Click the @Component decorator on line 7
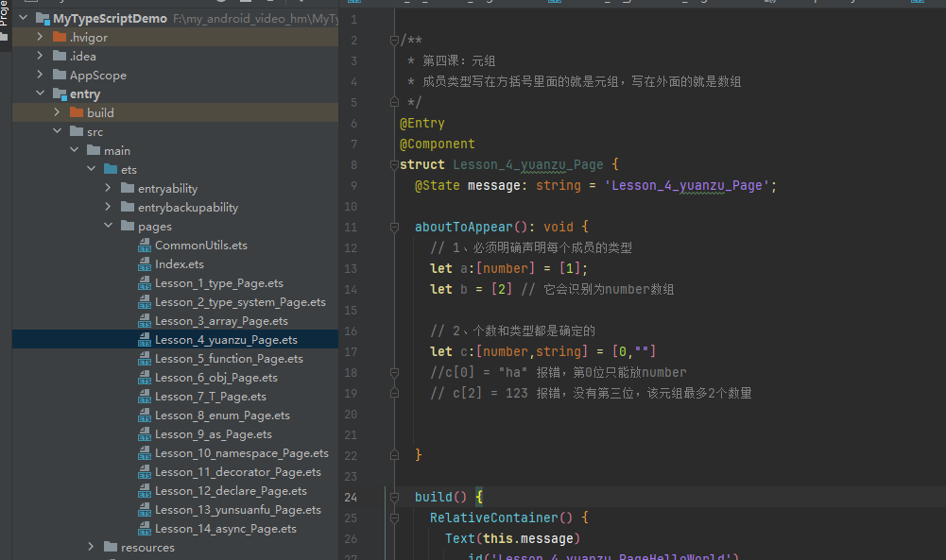The width and height of the screenshot is (946, 560). [x=438, y=144]
